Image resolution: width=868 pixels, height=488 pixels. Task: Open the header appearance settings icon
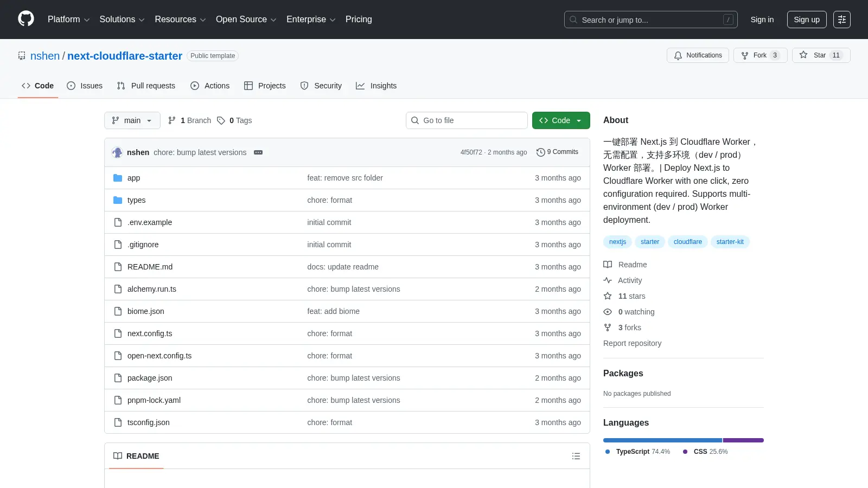coord(842,20)
